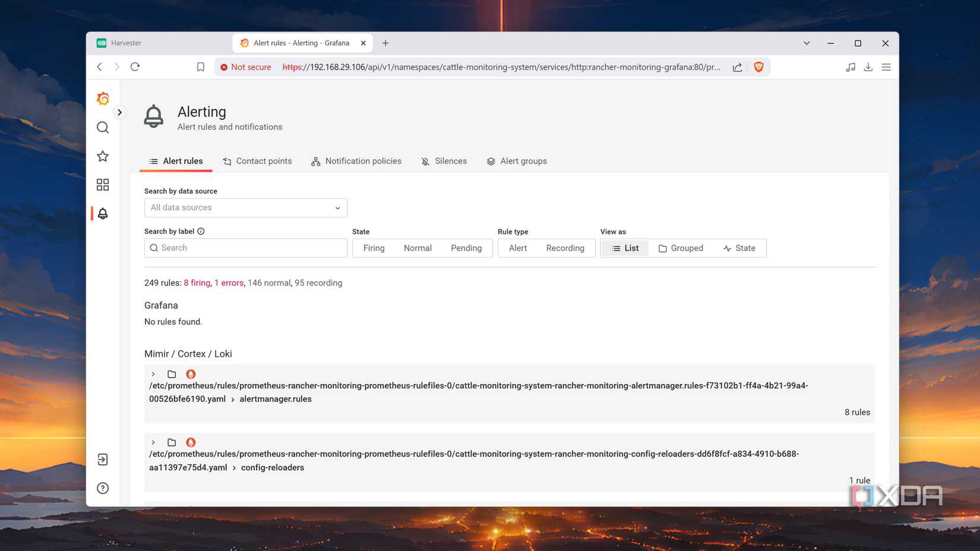The height and width of the screenshot is (551, 980).
Task: Select Grouped view option
Action: (681, 248)
